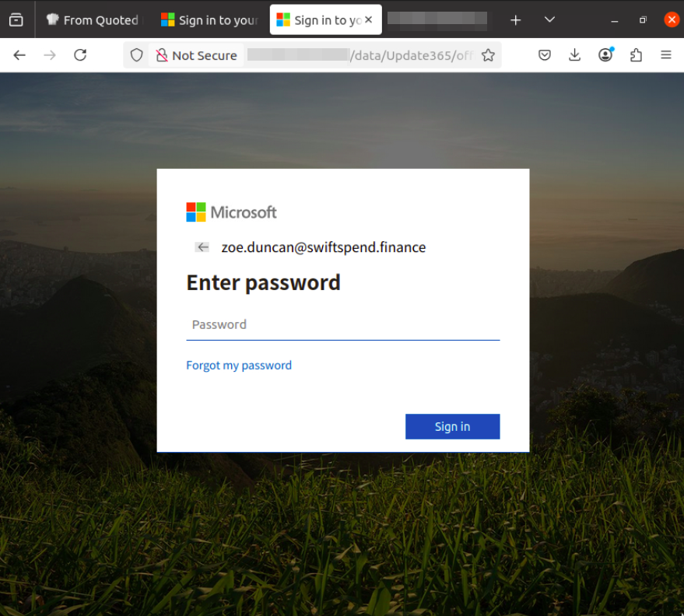Open the Firefox hamburger application menu
Viewport: 684px width, 616px height.
666,55
